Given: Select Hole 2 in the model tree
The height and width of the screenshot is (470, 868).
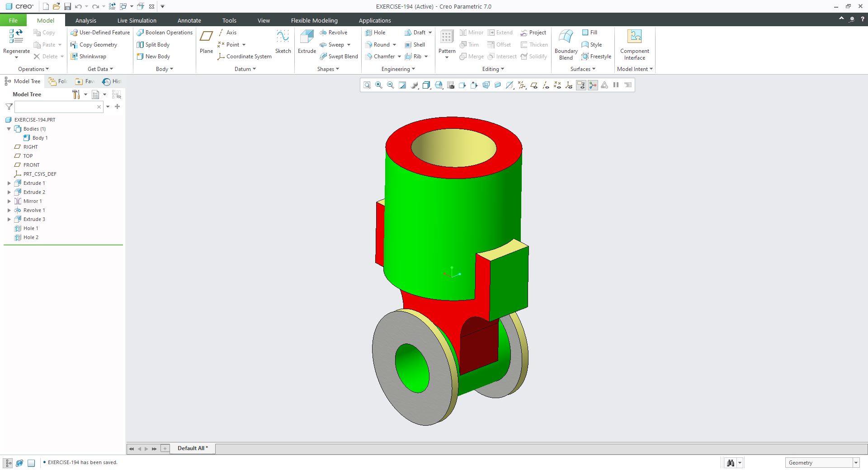Looking at the screenshot, I should pyautogui.click(x=27, y=237).
